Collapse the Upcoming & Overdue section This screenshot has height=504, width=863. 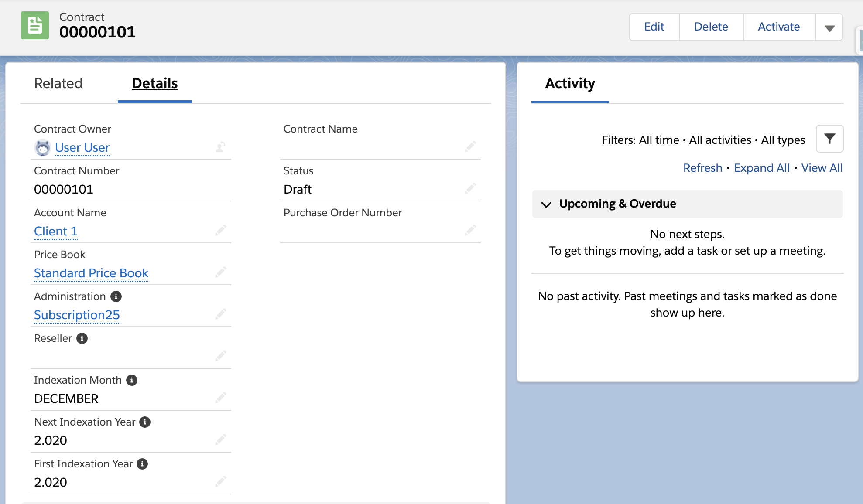546,204
